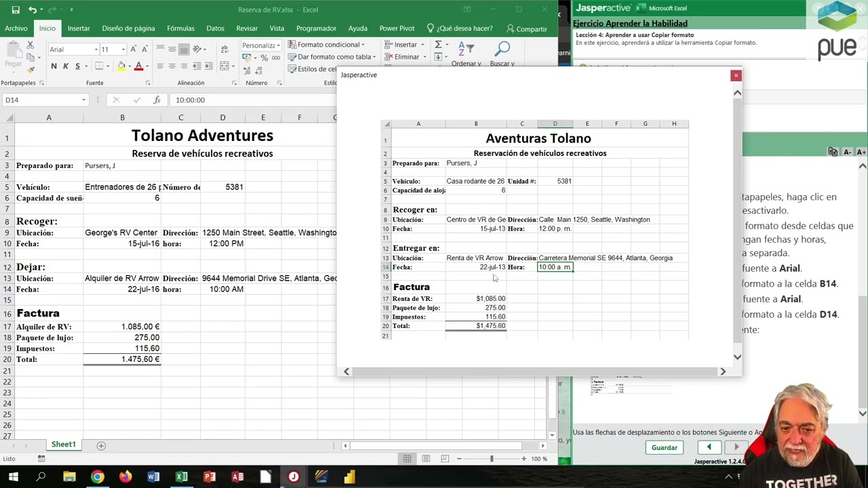The image size is (868, 488).
Task: Activate the Copiar formato paintbrush icon
Action: coord(31,69)
